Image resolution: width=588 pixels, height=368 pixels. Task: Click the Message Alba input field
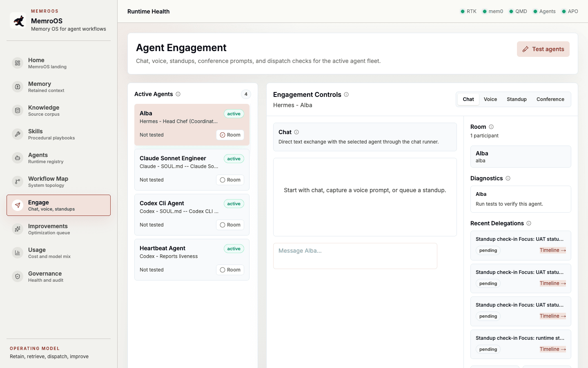355,256
